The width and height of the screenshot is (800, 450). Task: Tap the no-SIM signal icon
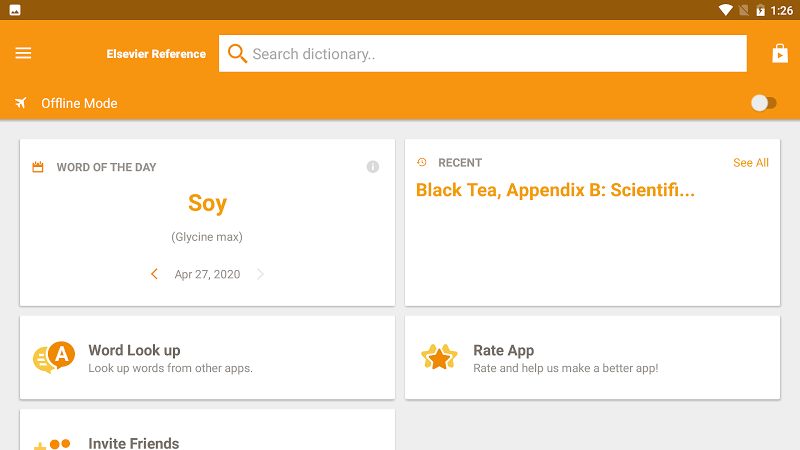point(744,10)
